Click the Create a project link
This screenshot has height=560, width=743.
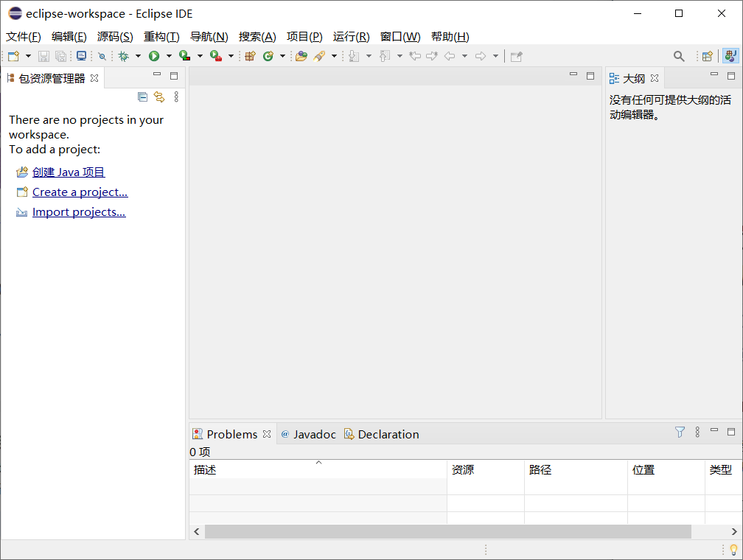coord(80,192)
